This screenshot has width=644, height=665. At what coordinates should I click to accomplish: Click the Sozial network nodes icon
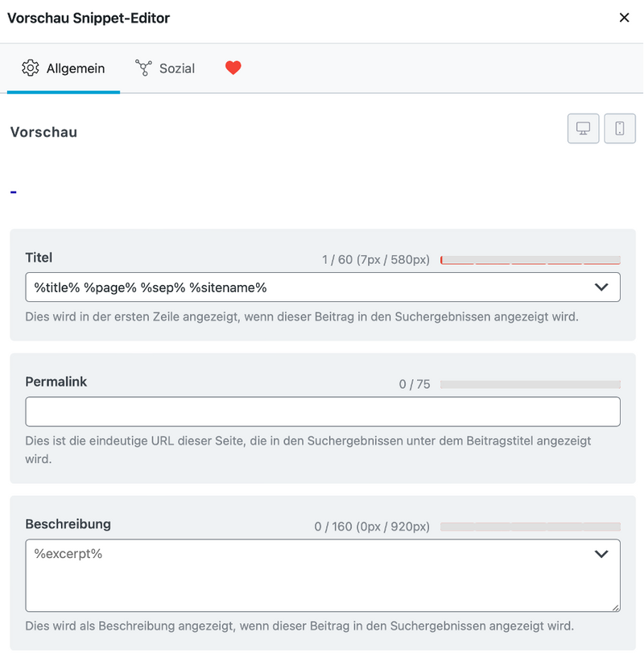click(x=143, y=68)
